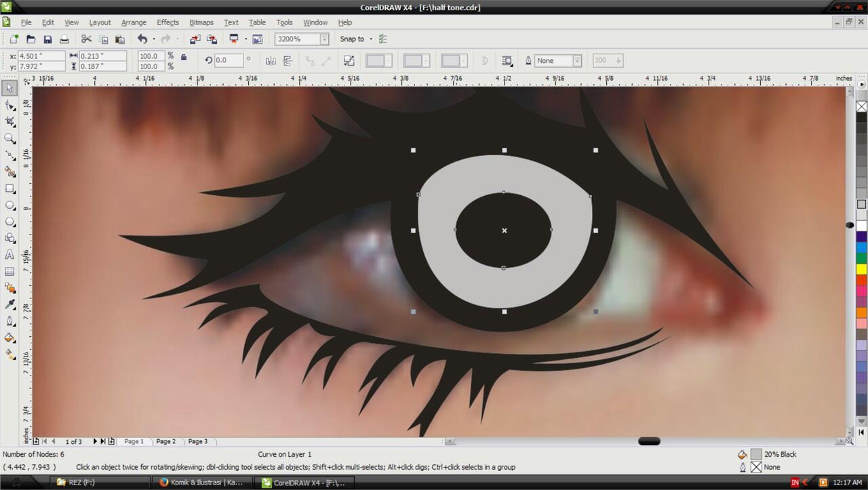Click the rotation angle input field
Screen dimensions: 868x490
coord(229,60)
